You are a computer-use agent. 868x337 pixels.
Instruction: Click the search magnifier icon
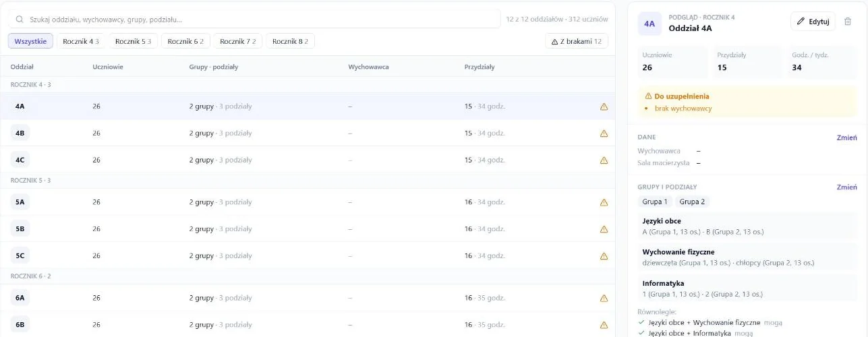tap(20, 20)
